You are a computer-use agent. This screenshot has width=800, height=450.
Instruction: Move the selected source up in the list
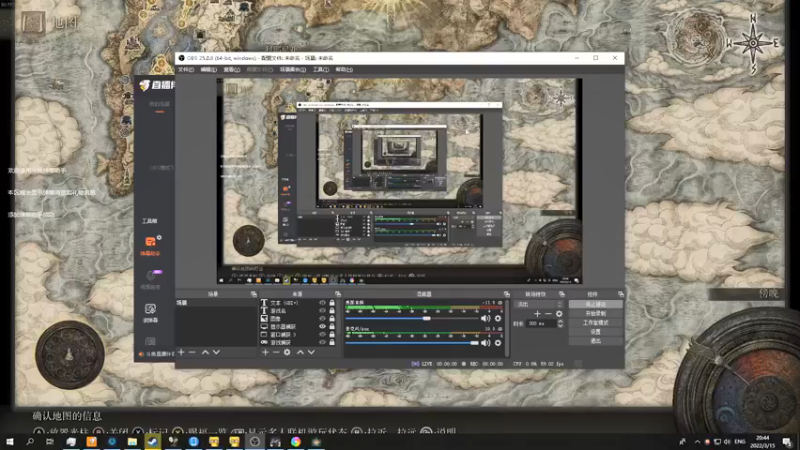click(300, 352)
